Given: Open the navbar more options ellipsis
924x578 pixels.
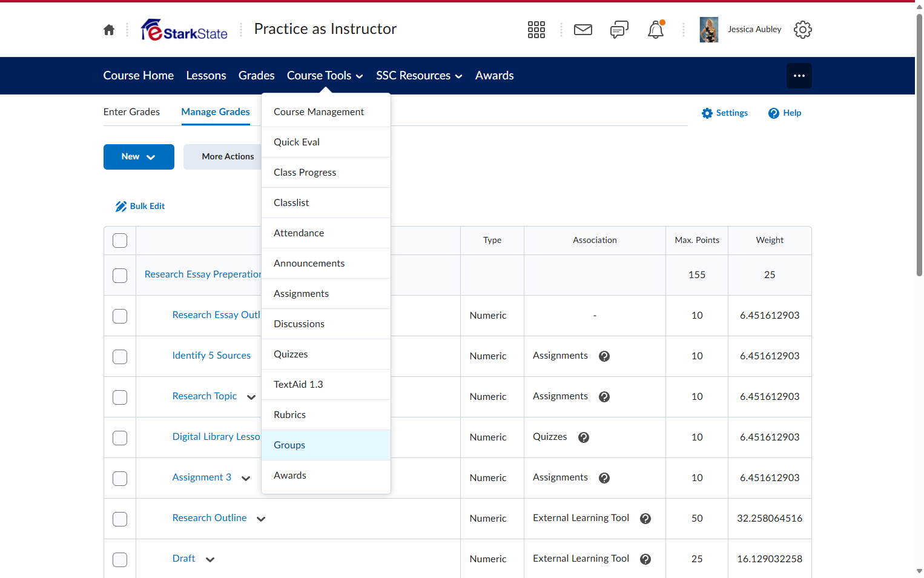Looking at the screenshot, I should pos(799,76).
